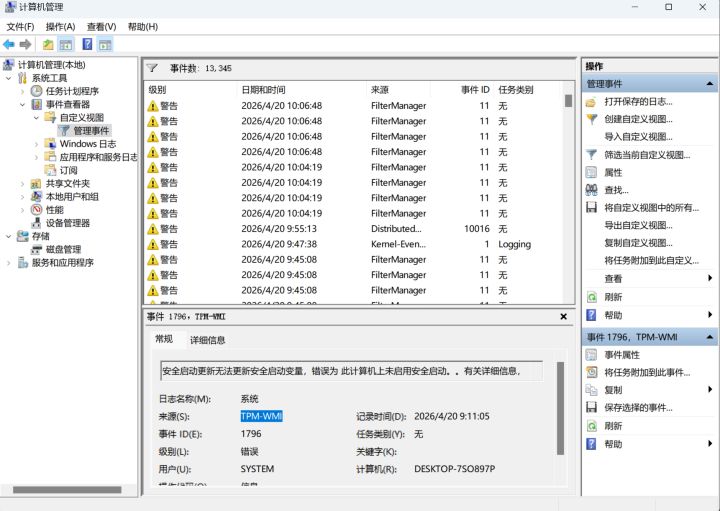Click 复制自定义视图... action
Screen dimensions: 720x511
coord(638,243)
